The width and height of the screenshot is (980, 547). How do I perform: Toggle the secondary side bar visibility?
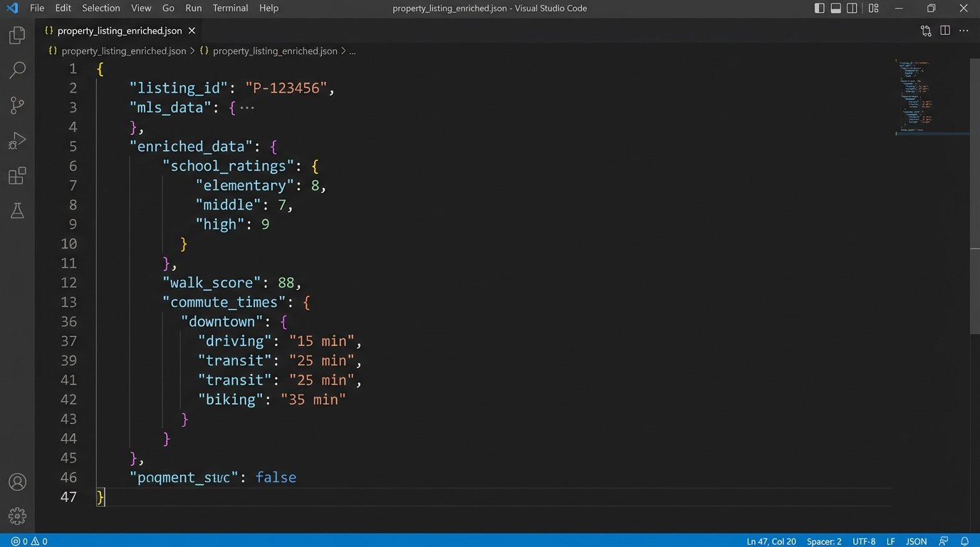tap(852, 9)
